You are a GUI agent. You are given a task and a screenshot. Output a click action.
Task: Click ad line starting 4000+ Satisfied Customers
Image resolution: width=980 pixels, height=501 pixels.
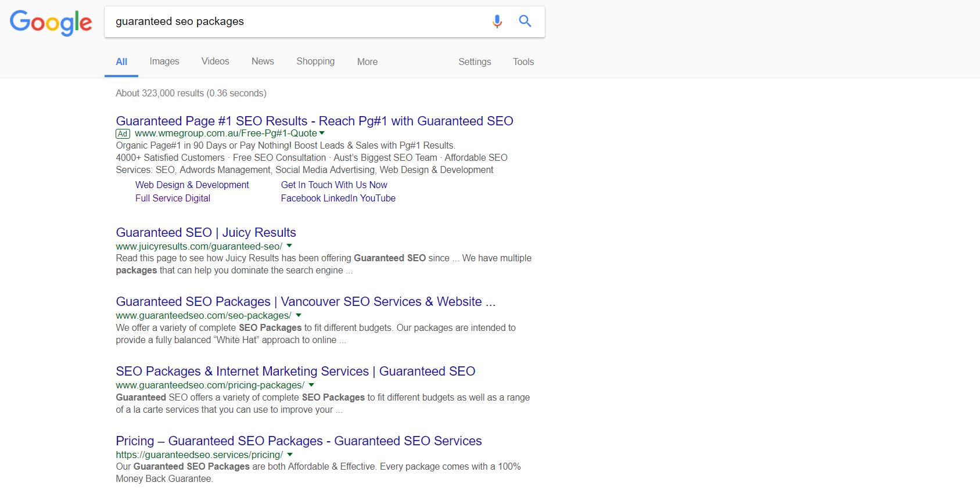311,157
